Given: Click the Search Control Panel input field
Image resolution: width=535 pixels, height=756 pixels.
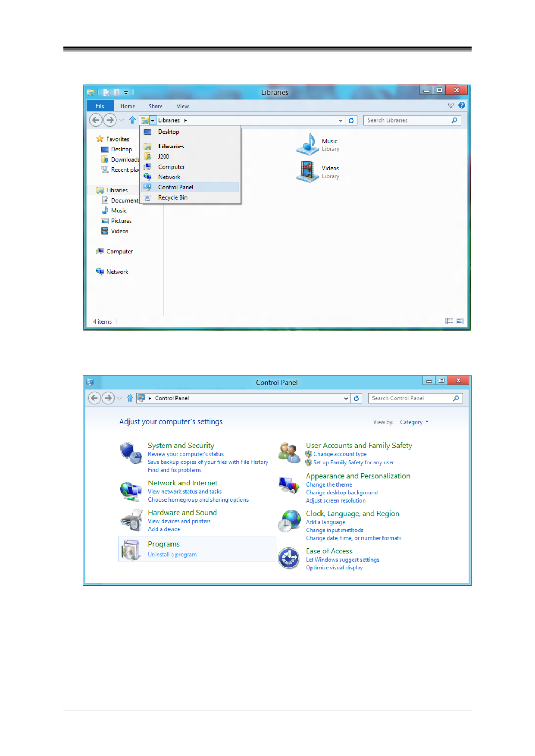Looking at the screenshot, I should click(x=411, y=398).
